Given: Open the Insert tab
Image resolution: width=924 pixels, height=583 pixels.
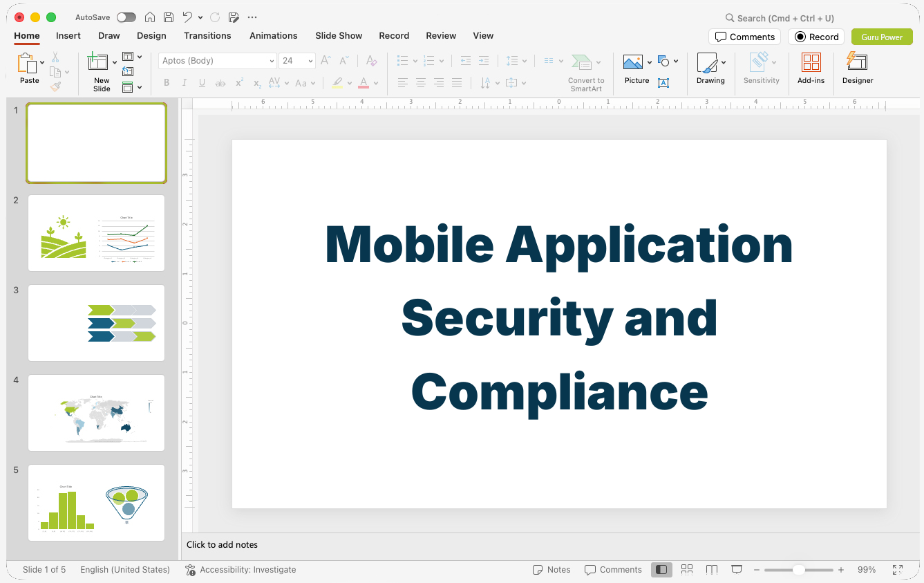Looking at the screenshot, I should pos(68,36).
